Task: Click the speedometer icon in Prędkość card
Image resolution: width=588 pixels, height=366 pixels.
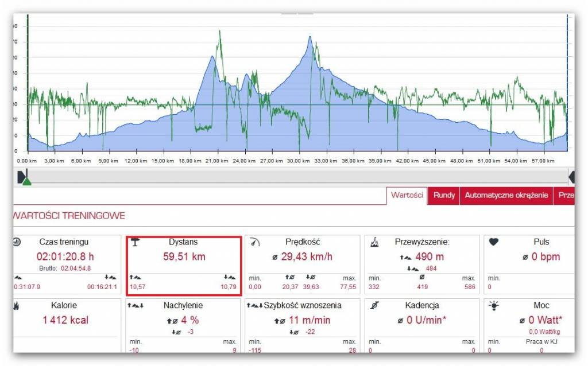Action: (254, 242)
